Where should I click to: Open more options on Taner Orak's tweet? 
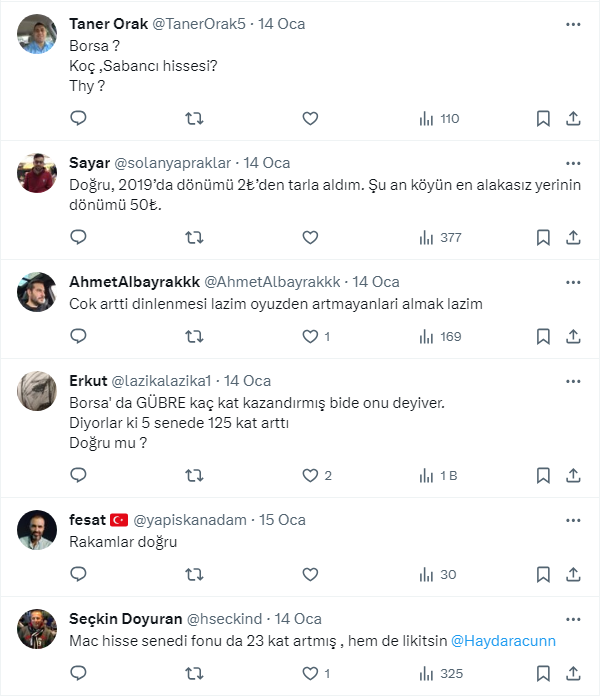tap(573, 23)
